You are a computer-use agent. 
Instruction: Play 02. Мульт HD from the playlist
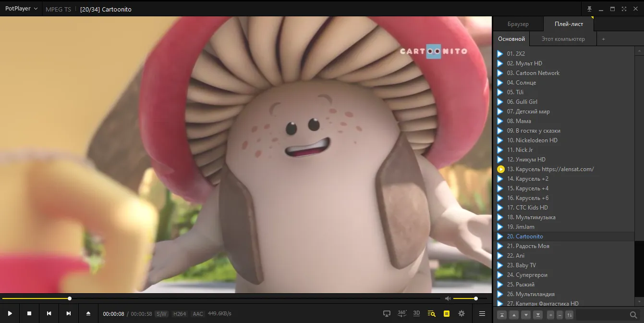tap(564, 63)
